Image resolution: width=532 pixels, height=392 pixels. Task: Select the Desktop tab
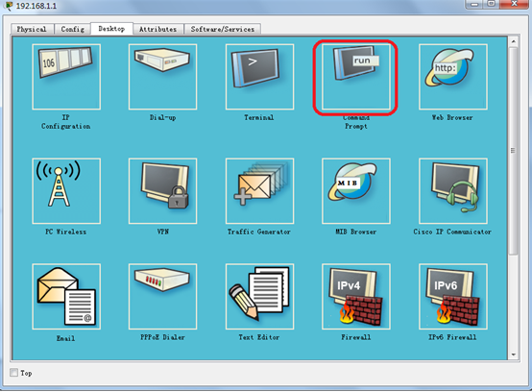pyautogui.click(x=111, y=29)
